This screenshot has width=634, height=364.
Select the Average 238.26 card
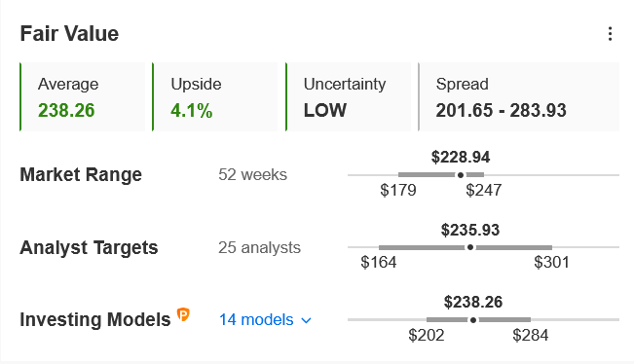point(83,97)
